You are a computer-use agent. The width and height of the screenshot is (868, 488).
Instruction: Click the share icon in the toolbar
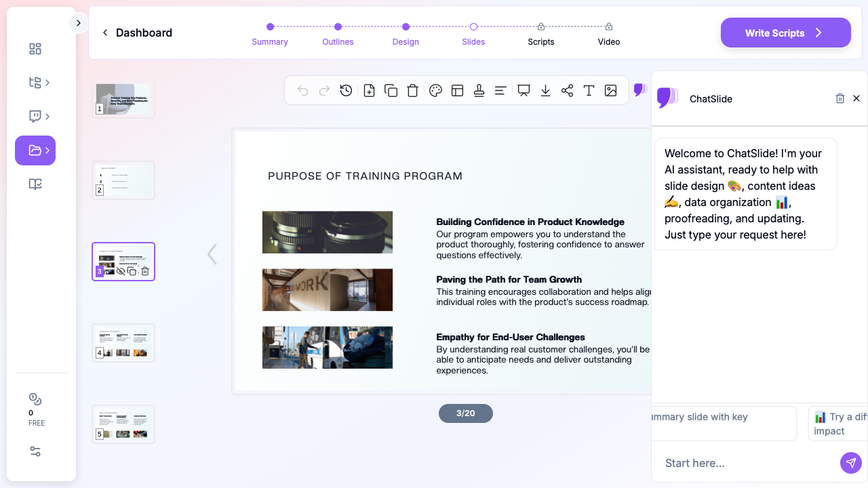click(x=567, y=90)
